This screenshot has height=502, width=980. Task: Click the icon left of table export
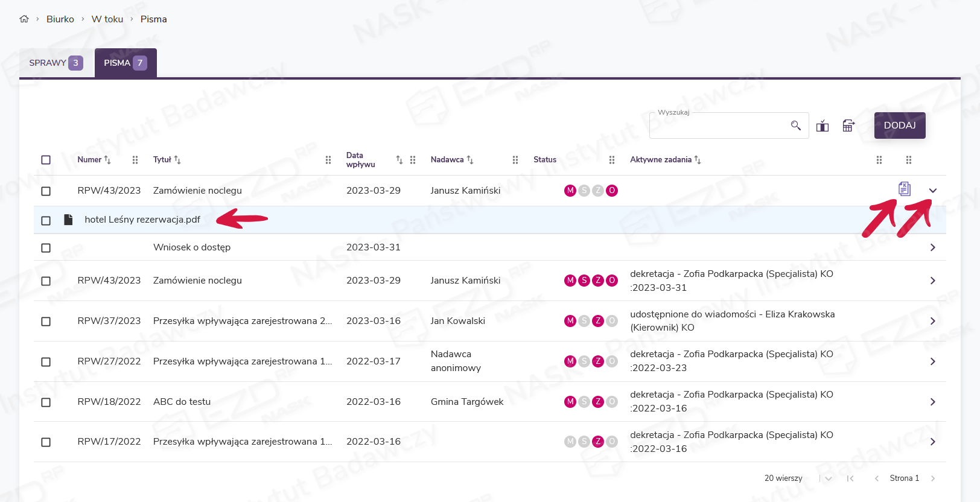822,125
